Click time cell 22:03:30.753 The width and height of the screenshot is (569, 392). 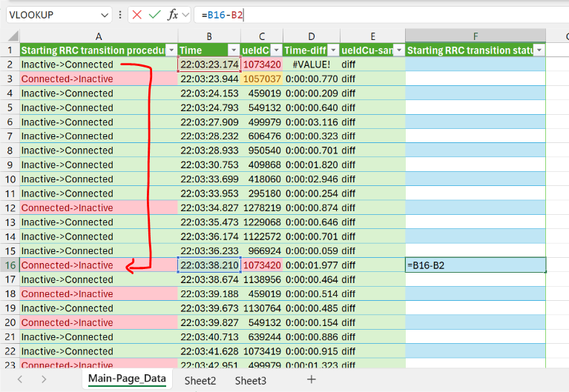click(x=209, y=165)
